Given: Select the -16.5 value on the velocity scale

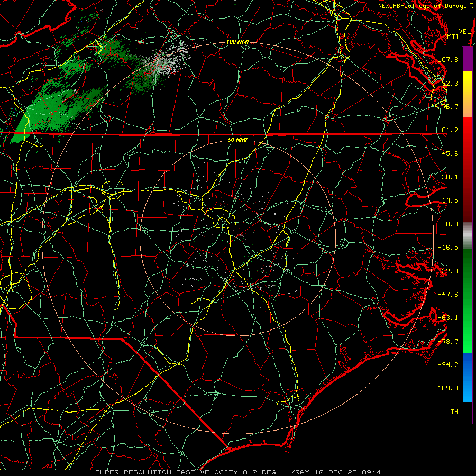Looking at the screenshot, I should [x=448, y=248].
